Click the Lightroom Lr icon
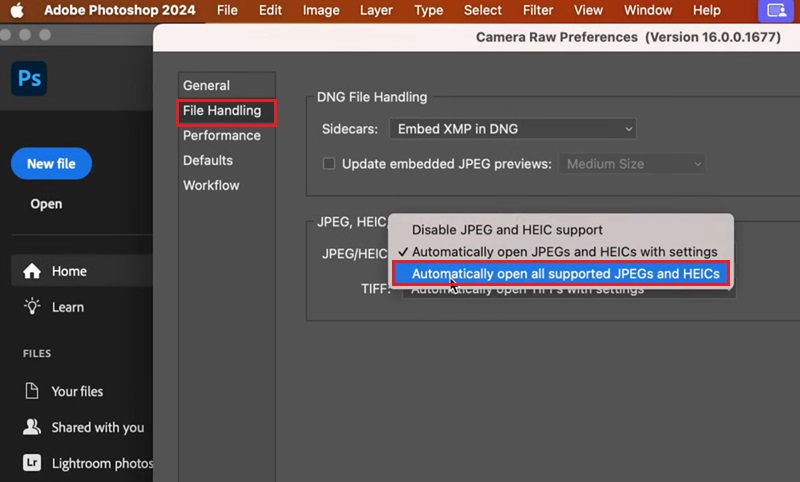Screen dimensions: 800x482 [x=32, y=463]
